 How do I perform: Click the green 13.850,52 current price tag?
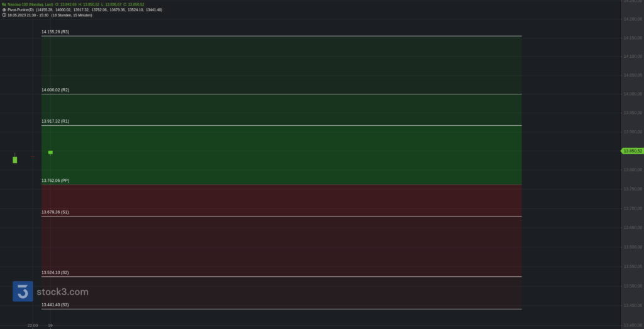pos(631,151)
